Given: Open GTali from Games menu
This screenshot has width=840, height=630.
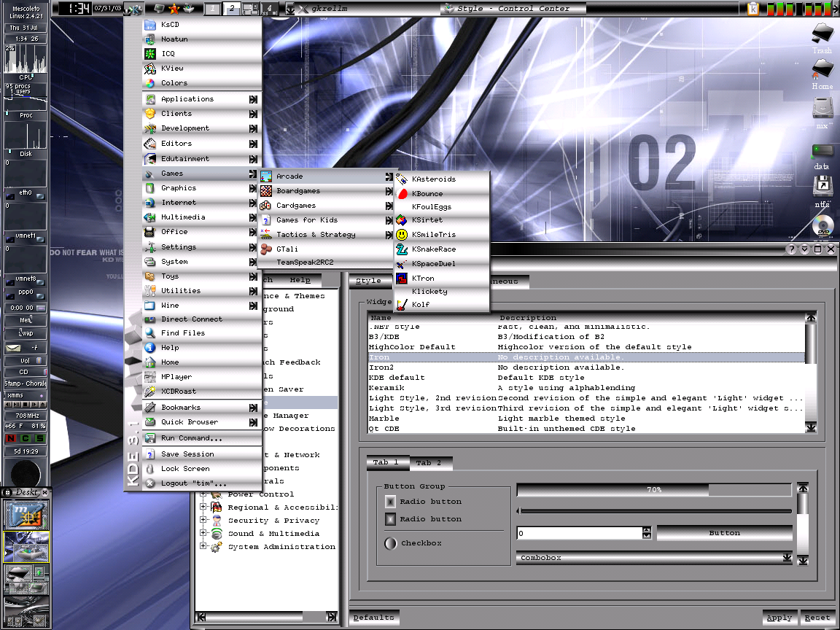Looking at the screenshot, I should [326, 249].
